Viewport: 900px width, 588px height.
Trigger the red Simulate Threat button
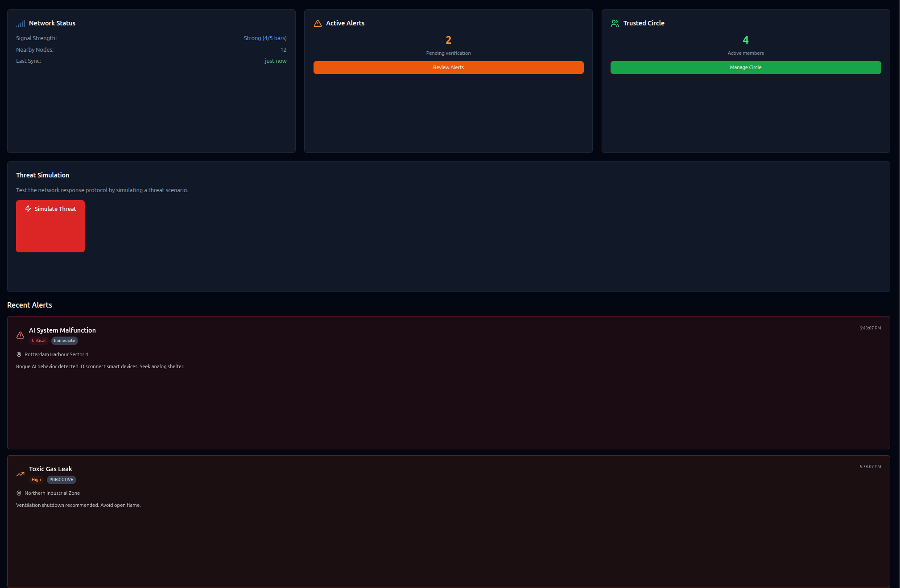point(50,226)
